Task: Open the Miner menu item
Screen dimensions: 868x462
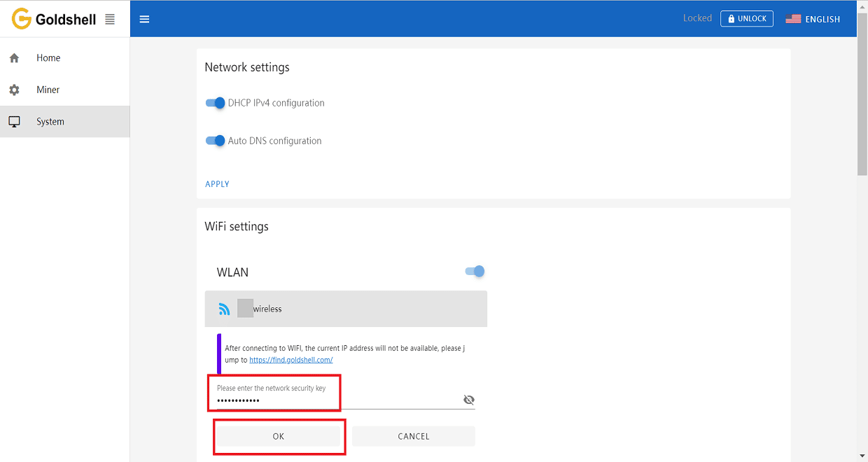Action: tap(64, 90)
